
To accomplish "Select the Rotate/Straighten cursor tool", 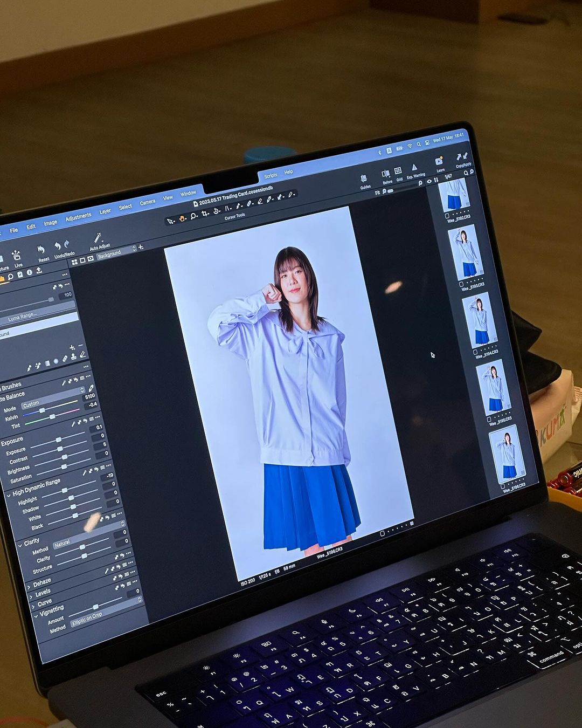I will pyautogui.click(x=217, y=211).
